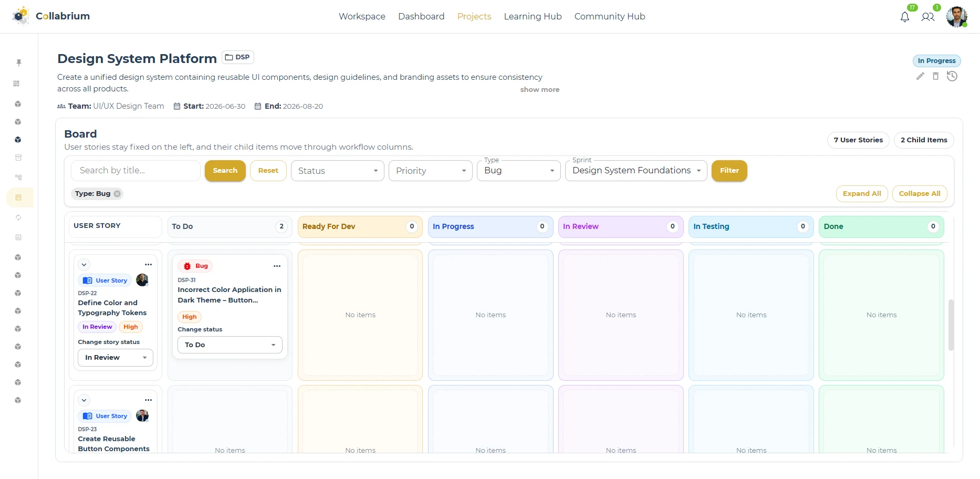This screenshot has width=980, height=479.
Task: Delete project with the trash icon
Action: click(x=935, y=76)
